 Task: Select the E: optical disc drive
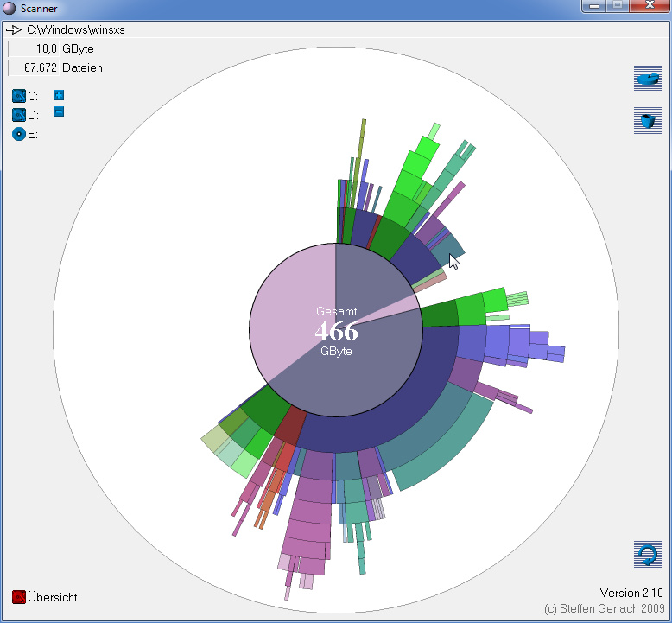pyautogui.click(x=19, y=134)
